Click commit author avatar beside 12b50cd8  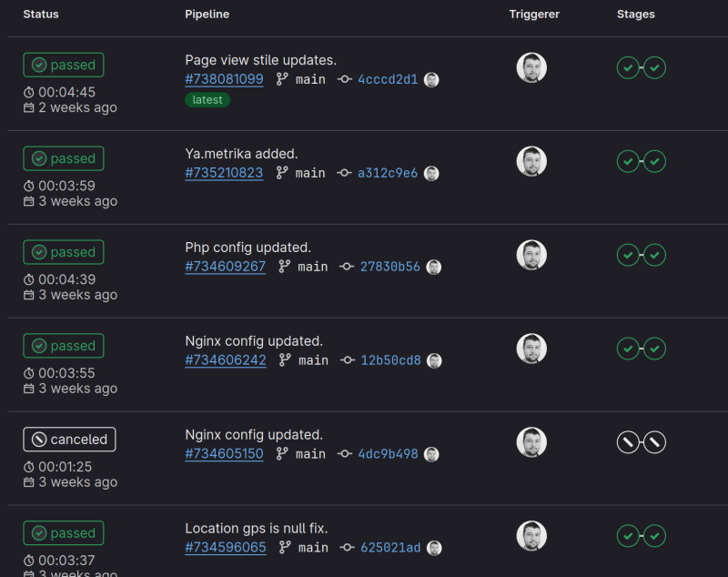435,360
